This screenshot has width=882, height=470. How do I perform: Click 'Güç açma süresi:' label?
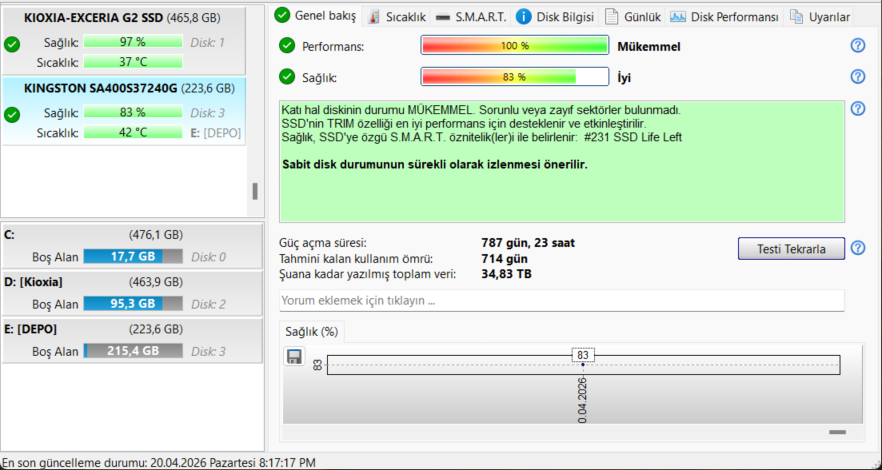pyautogui.click(x=323, y=243)
